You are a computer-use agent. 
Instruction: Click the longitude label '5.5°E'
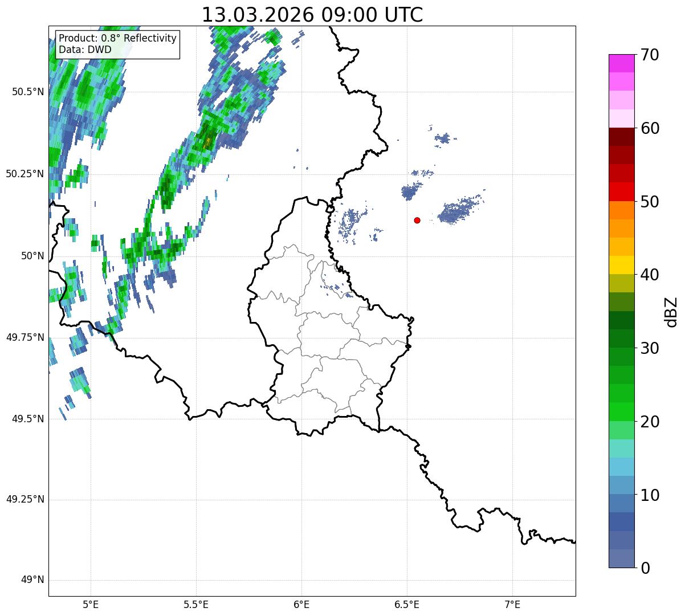coord(196,604)
